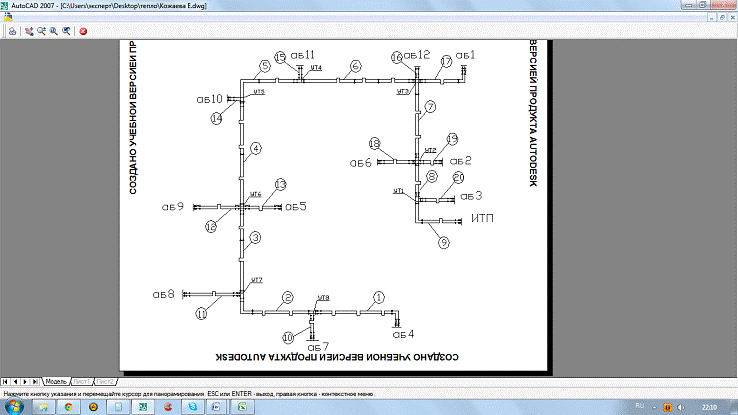
Task: Click circled node number 6 on top pipe
Action: coord(356,67)
